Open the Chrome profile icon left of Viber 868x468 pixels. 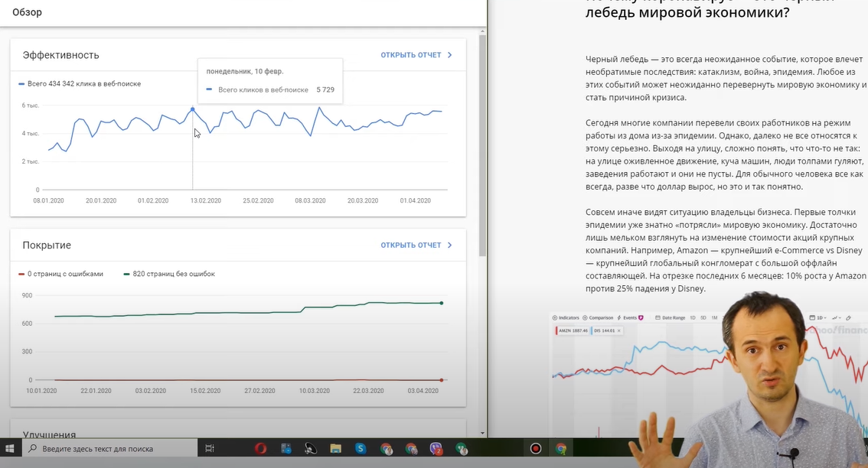tap(411, 449)
